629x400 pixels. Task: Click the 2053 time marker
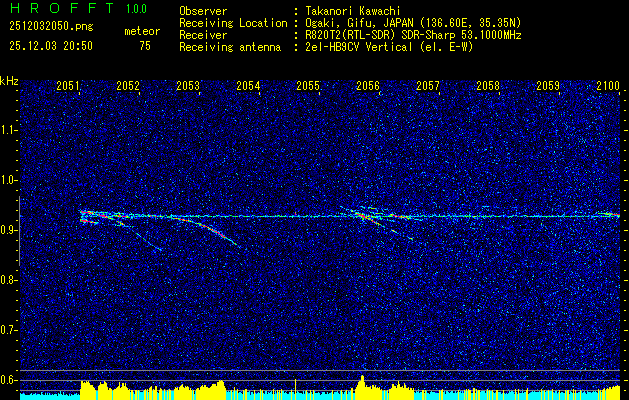point(188,86)
